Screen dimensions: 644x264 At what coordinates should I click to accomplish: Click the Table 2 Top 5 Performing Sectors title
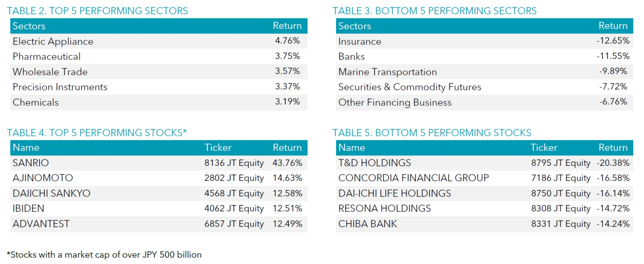[x=97, y=11]
